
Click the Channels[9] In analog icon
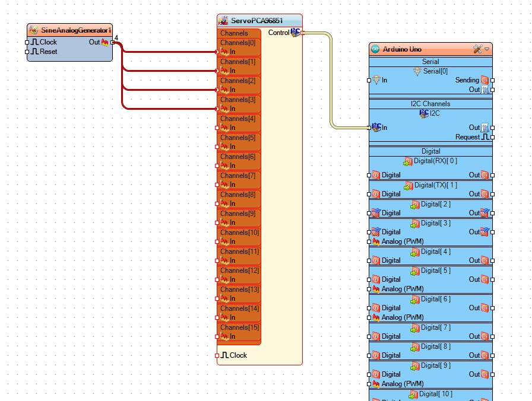tap(224, 222)
